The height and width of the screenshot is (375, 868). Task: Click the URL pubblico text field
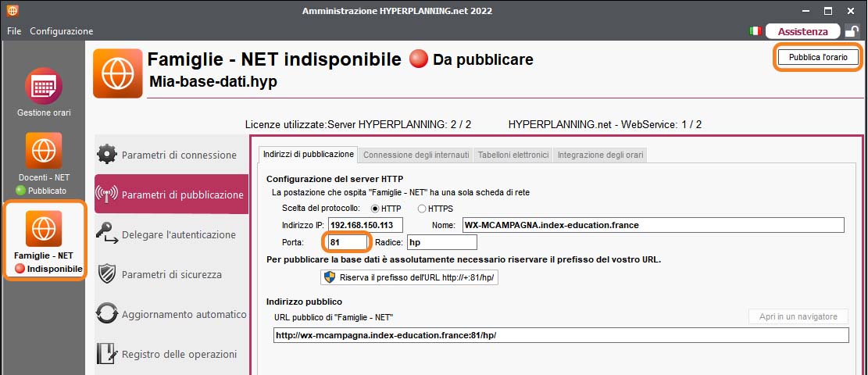(x=561, y=335)
